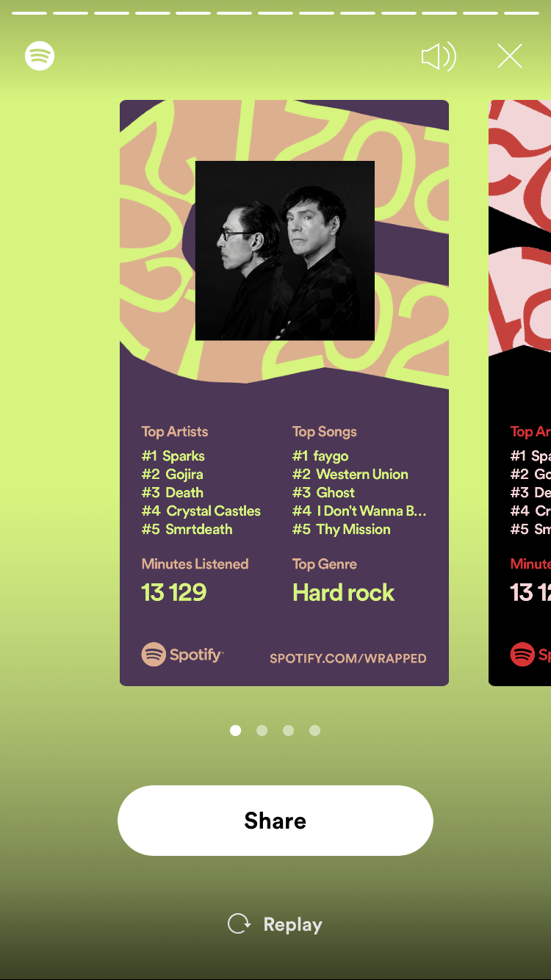Image resolution: width=551 pixels, height=980 pixels.
Task: Click the Hard rock top genre text
Action: coord(343,593)
